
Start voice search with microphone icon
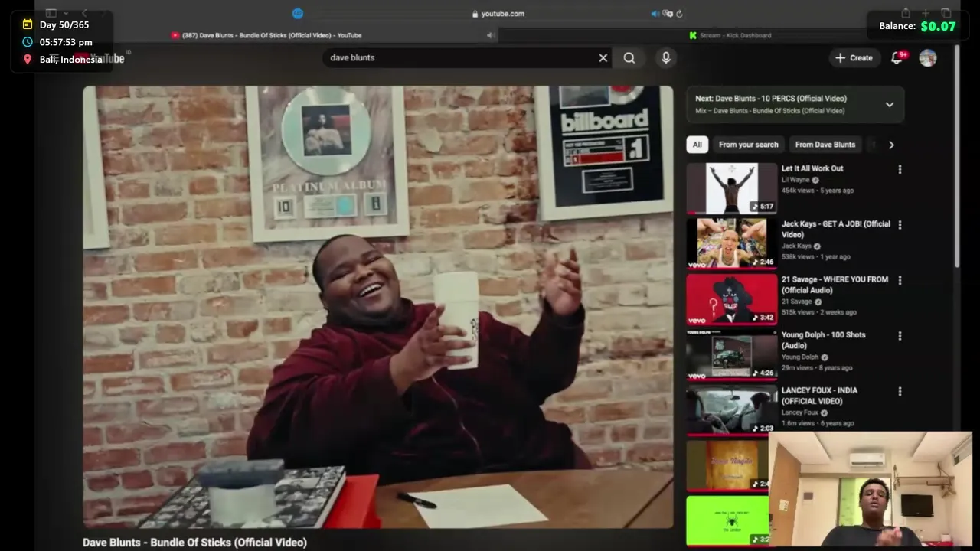pyautogui.click(x=666, y=57)
